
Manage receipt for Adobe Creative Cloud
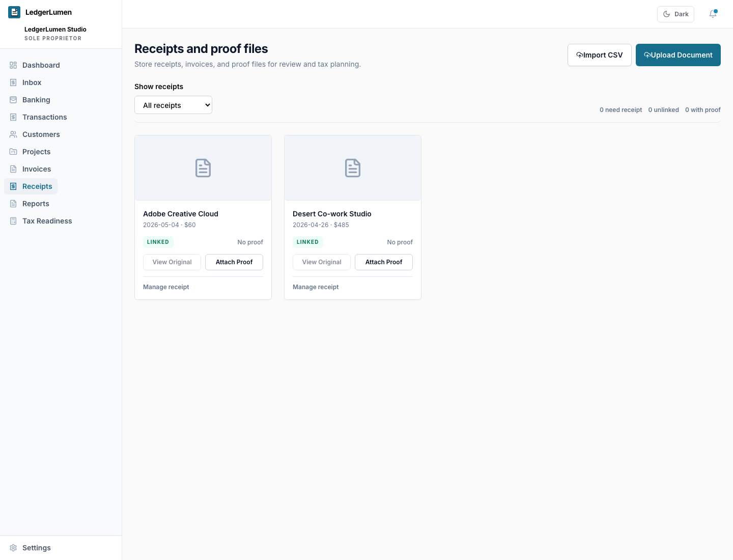click(x=166, y=287)
